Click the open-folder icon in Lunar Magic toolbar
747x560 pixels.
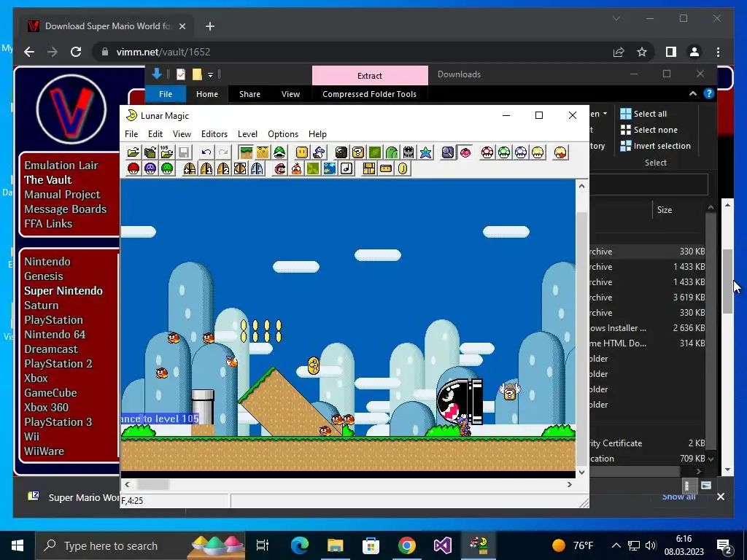point(133,152)
